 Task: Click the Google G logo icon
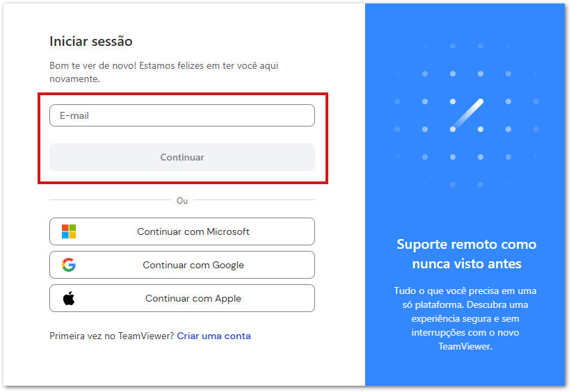(69, 265)
